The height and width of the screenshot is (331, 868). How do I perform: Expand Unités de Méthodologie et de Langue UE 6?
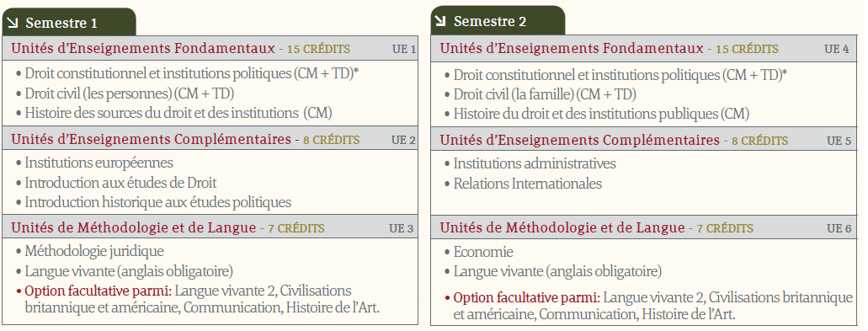click(x=644, y=227)
